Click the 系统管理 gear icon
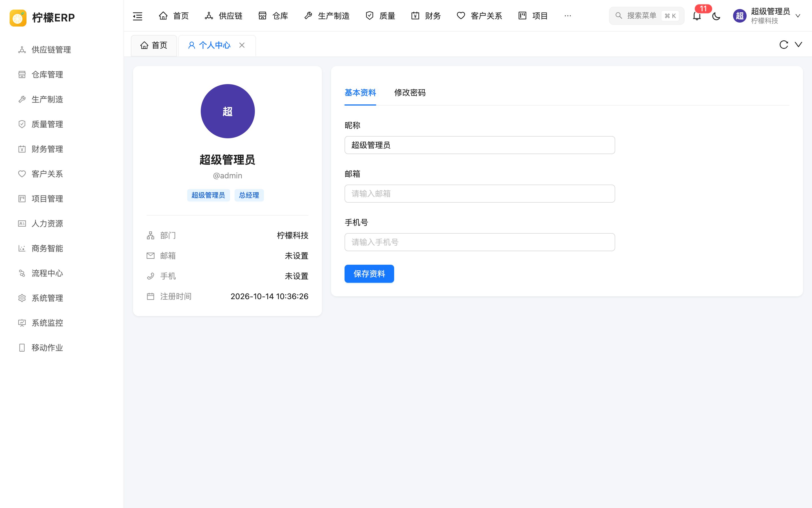The height and width of the screenshot is (508, 812). coord(22,298)
